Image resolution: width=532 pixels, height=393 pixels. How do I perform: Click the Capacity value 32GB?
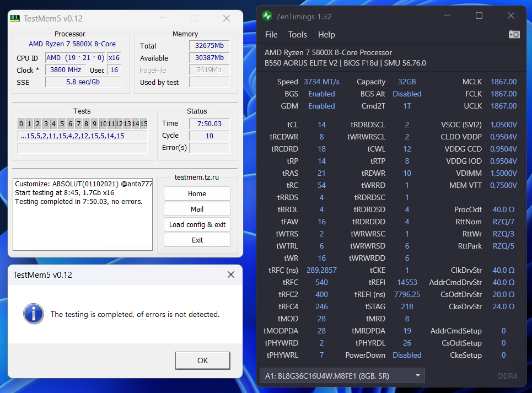[407, 82]
